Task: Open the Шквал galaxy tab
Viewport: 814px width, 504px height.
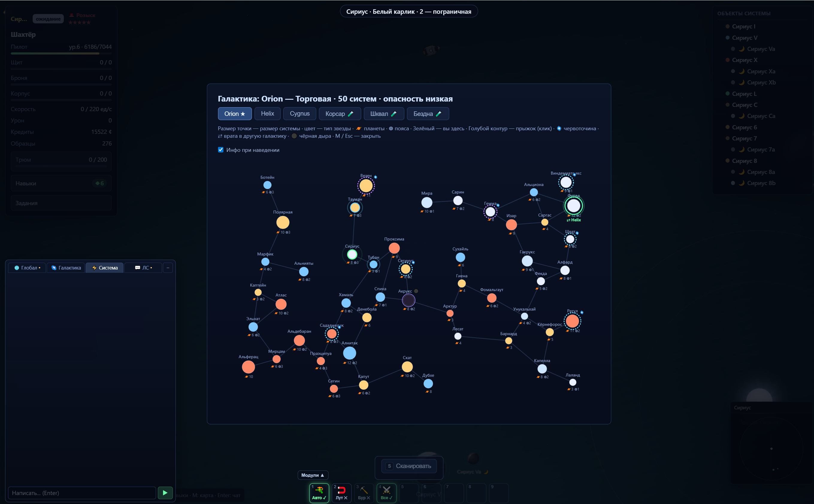Action: tap(384, 114)
